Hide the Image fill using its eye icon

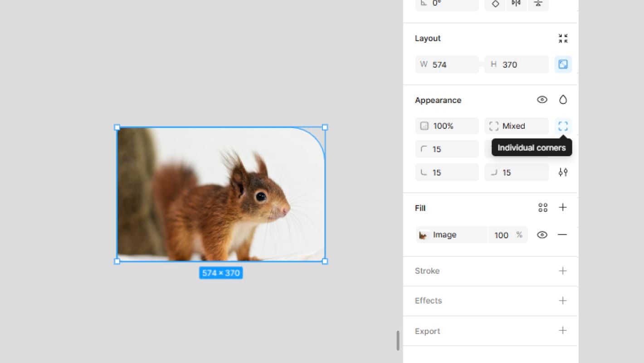click(x=542, y=235)
